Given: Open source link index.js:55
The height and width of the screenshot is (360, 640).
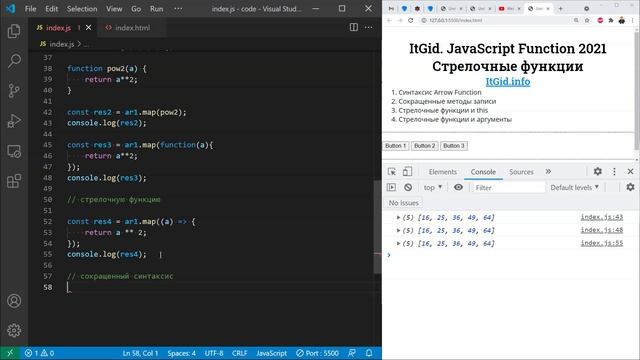Looking at the screenshot, I should click(x=602, y=243).
